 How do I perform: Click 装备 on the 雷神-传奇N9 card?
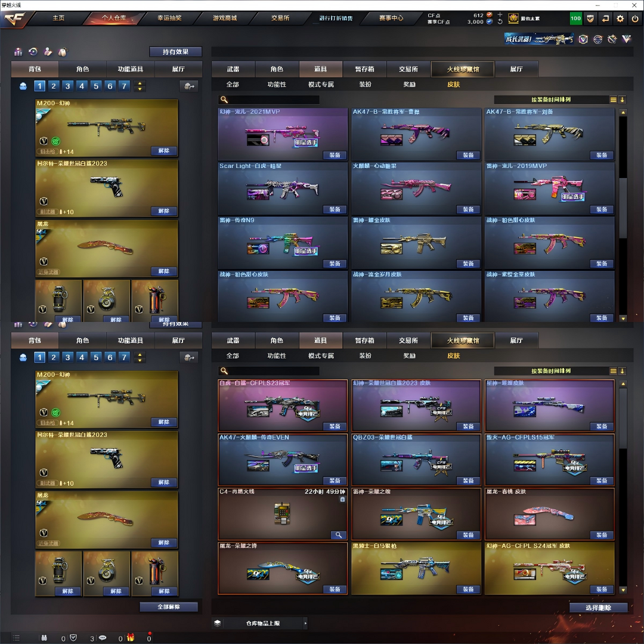click(x=335, y=264)
